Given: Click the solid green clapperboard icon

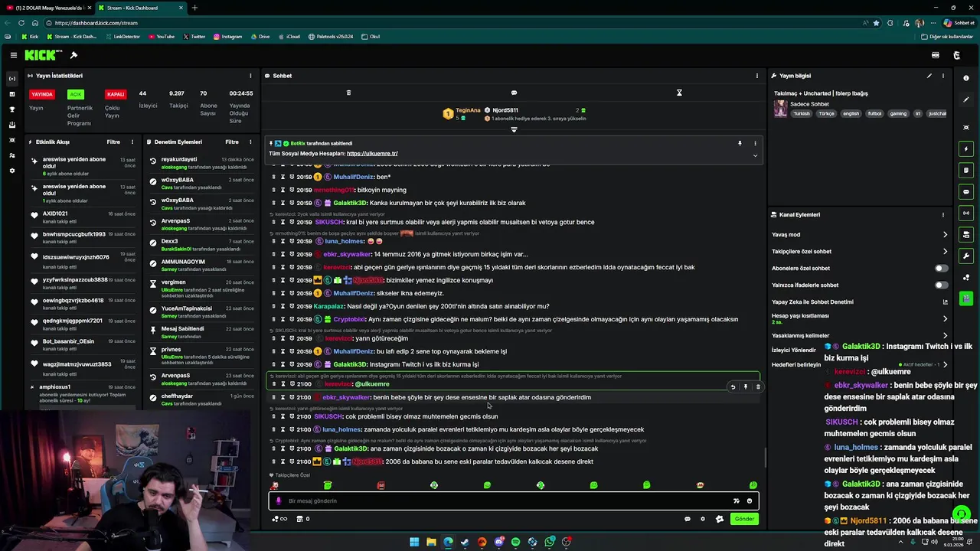Looking at the screenshot, I should pos(966,298).
